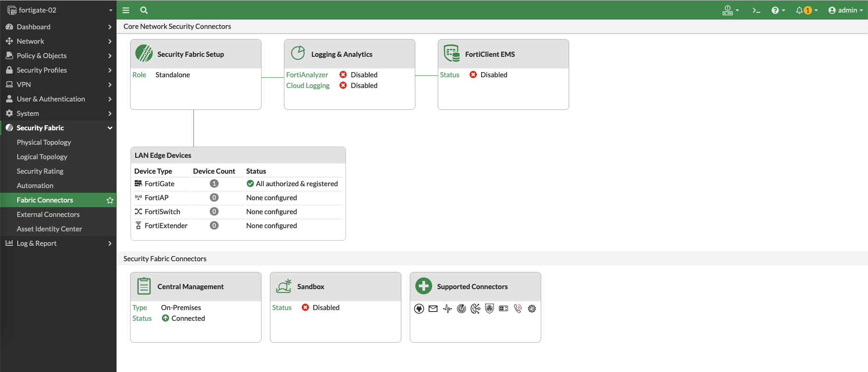Click the envelope mail connector icon
The height and width of the screenshot is (372, 868).
pyautogui.click(x=433, y=309)
